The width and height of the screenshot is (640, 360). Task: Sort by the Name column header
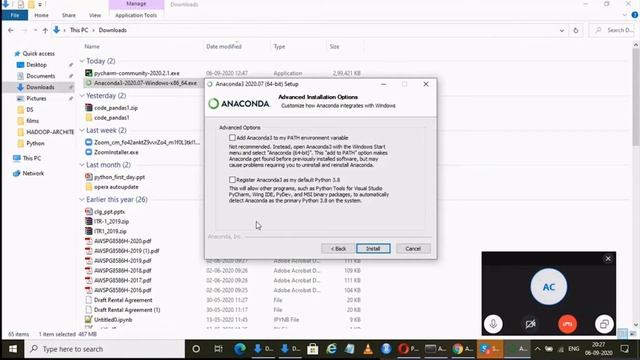tap(92, 47)
